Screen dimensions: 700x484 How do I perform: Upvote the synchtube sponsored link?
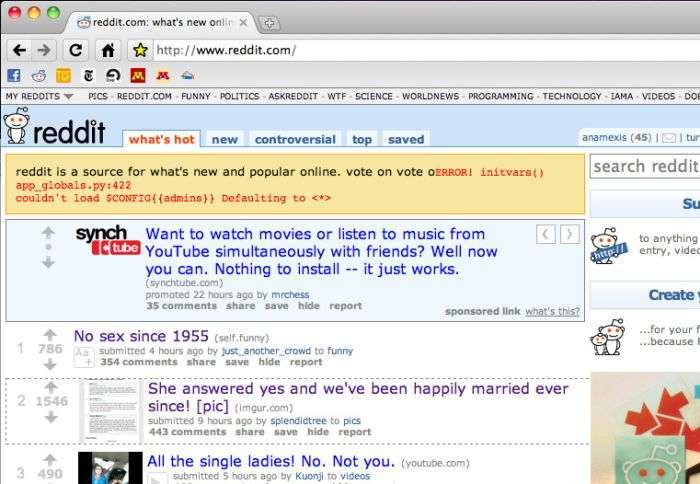click(x=48, y=232)
